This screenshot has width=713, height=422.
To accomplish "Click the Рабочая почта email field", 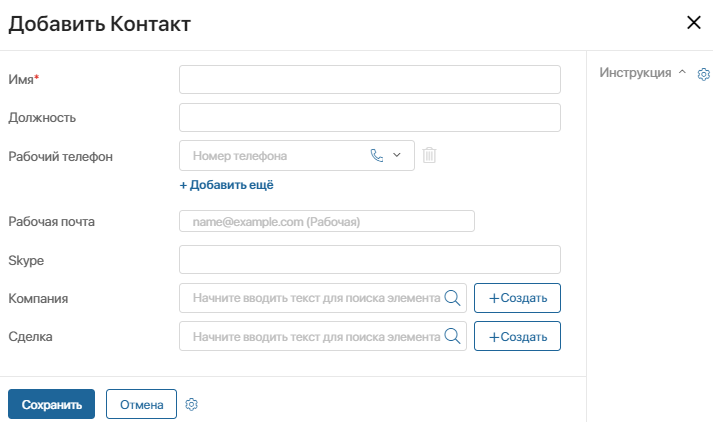I will click(x=327, y=221).
